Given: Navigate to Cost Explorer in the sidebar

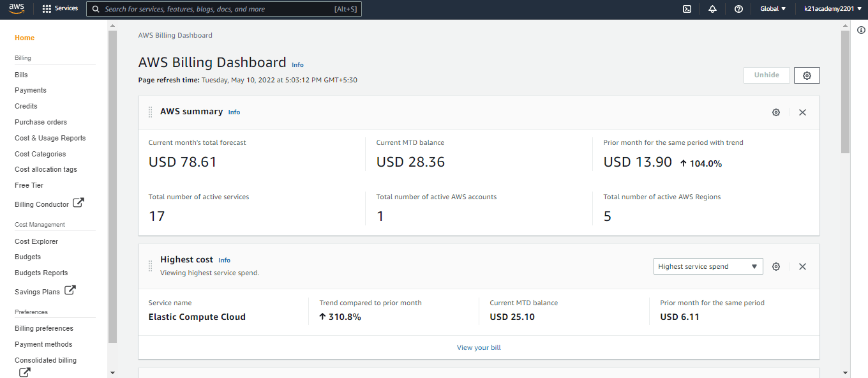Looking at the screenshot, I should (x=36, y=241).
